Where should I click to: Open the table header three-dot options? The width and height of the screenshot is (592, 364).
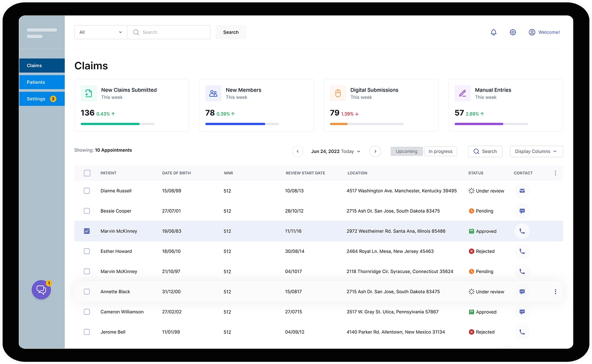click(555, 173)
